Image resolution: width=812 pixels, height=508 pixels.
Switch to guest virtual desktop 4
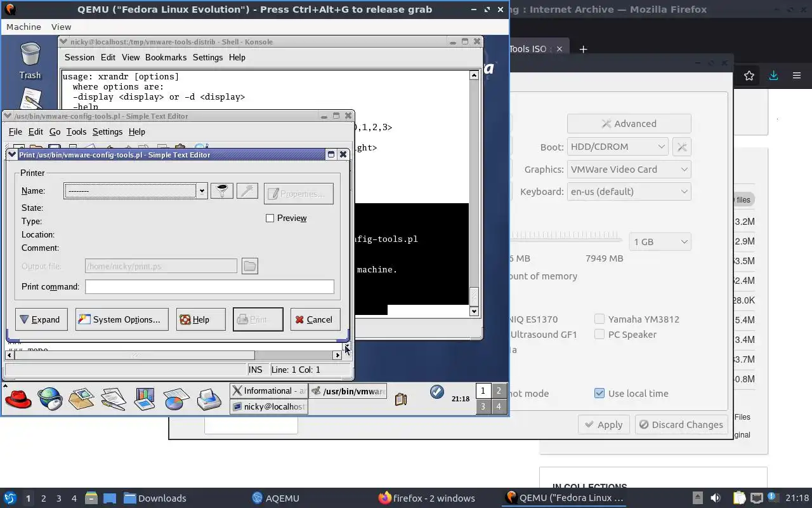(x=499, y=406)
